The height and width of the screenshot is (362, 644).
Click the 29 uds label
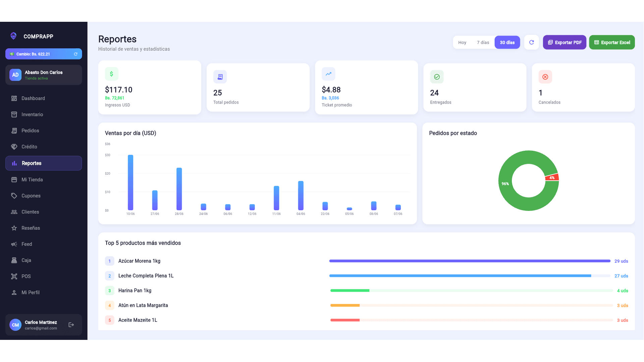(621, 261)
